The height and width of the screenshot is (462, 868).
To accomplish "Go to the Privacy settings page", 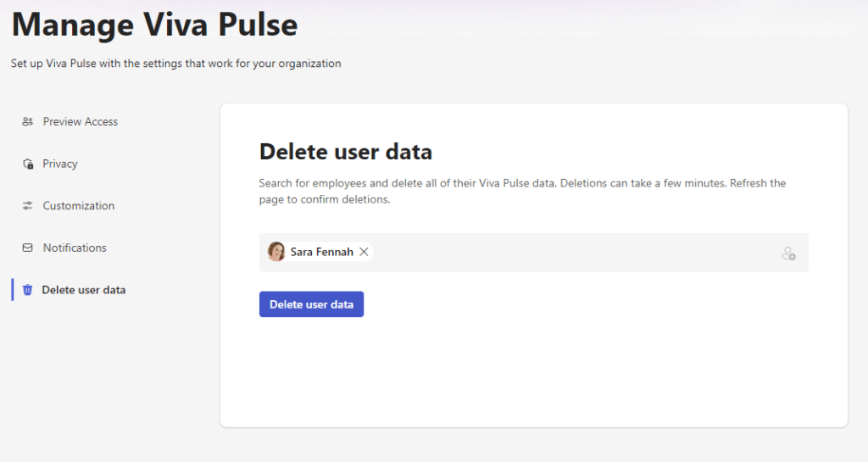I will 60,164.
